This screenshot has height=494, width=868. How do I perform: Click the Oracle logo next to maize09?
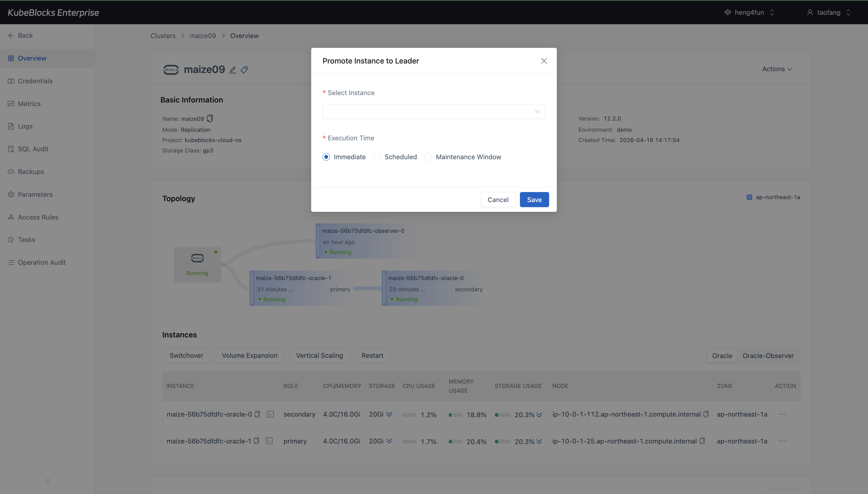[171, 69]
